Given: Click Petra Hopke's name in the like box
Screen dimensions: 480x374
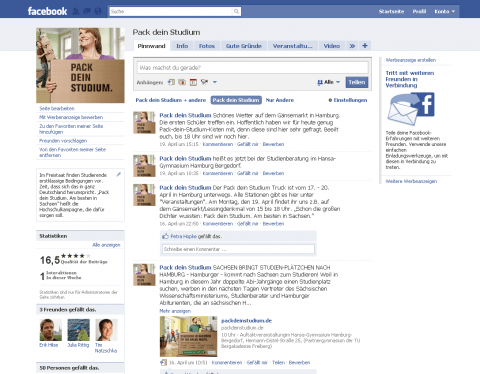Looking at the screenshot, I should click(184, 236).
